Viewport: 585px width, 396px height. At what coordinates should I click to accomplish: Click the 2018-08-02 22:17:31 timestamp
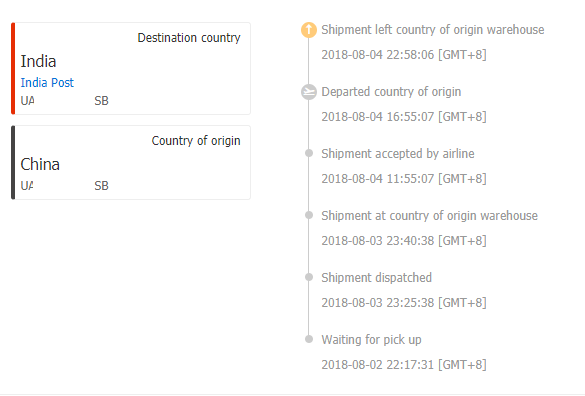[x=404, y=365]
